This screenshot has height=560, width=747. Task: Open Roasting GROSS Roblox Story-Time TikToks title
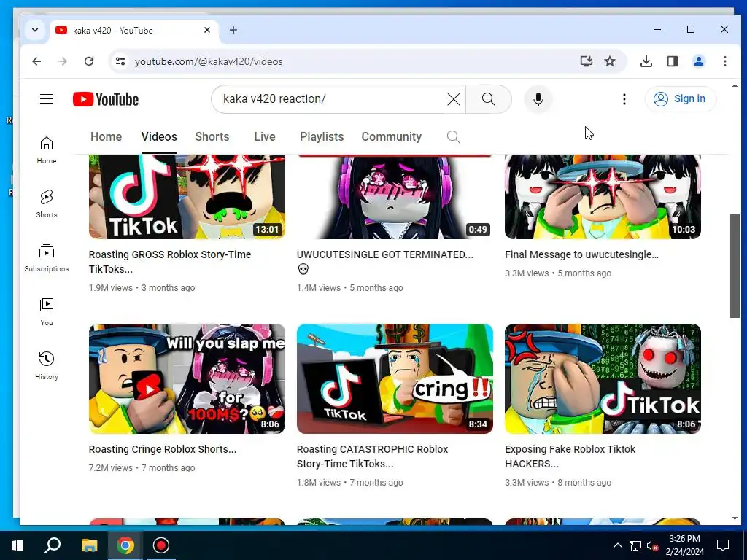coord(169,262)
